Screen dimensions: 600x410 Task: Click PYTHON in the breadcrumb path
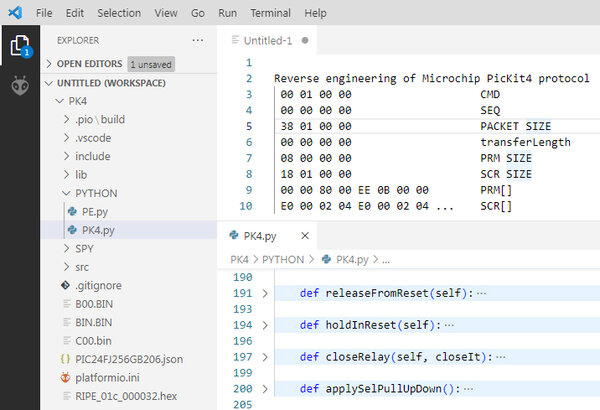click(x=283, y=260)
